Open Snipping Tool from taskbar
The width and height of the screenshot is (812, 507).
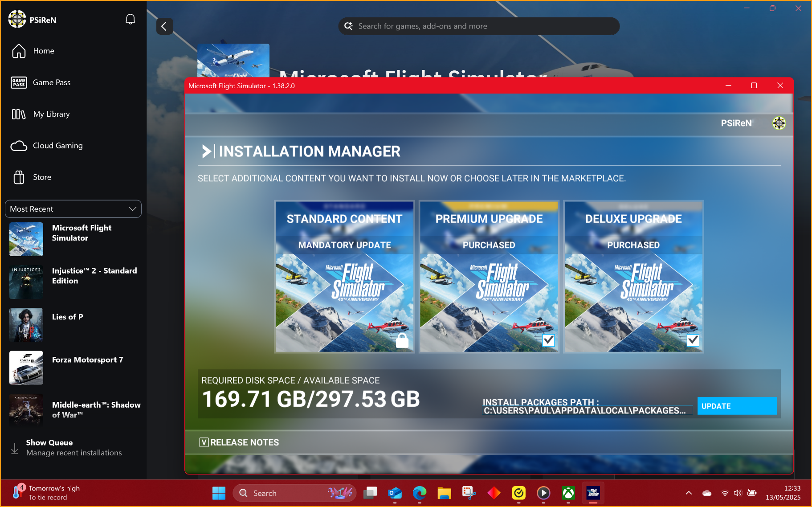469,493
